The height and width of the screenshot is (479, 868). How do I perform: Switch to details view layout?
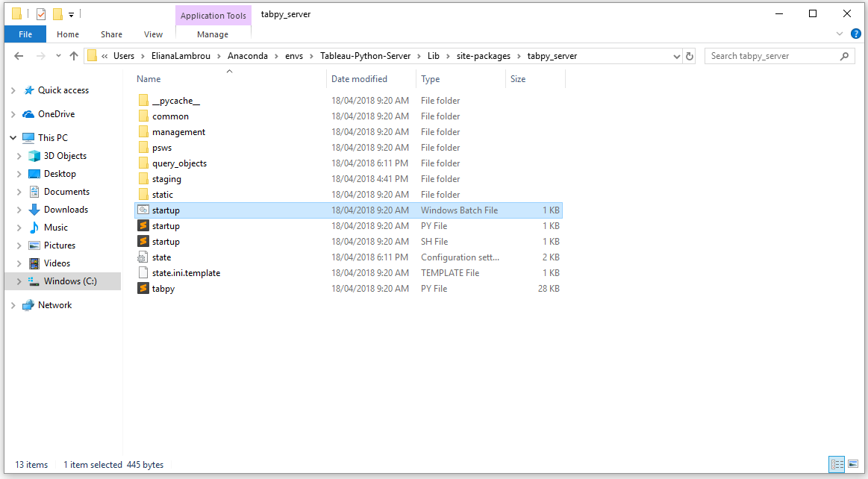click(837, 464)
